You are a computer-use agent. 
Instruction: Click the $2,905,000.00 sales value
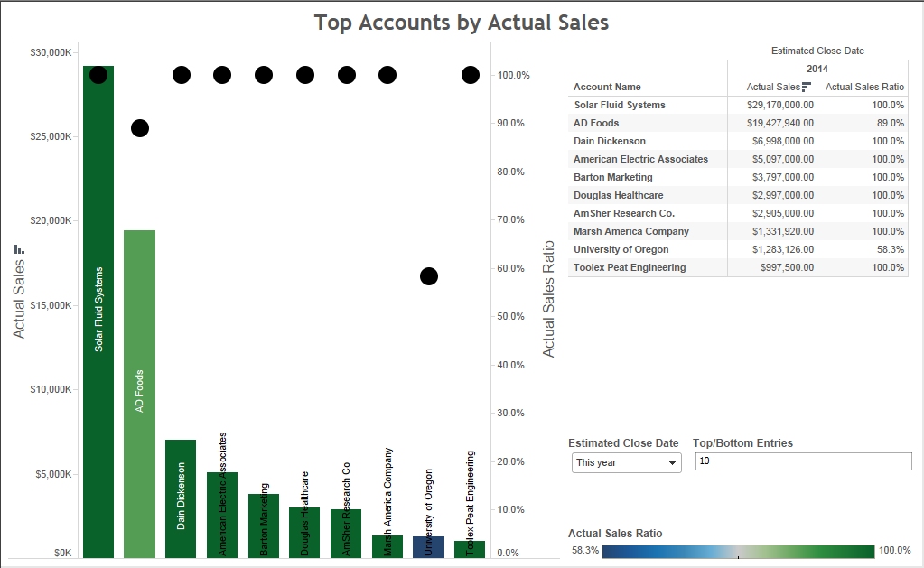[x=783, y=213]
